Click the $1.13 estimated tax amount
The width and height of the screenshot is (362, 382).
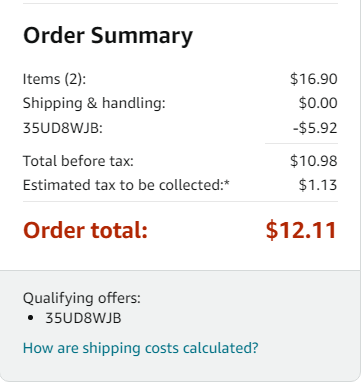[x=318, y=185]
